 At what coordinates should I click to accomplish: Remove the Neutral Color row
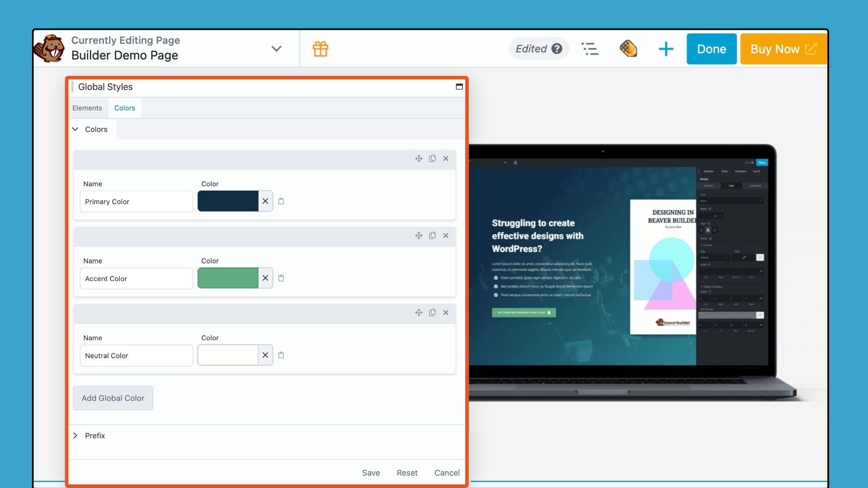pos(446,313)
